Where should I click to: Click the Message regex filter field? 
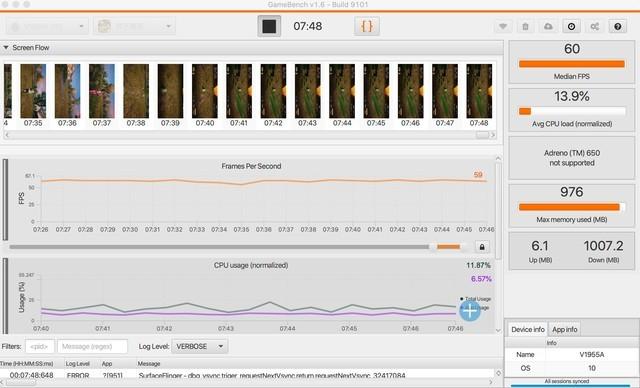pos(92,346)
